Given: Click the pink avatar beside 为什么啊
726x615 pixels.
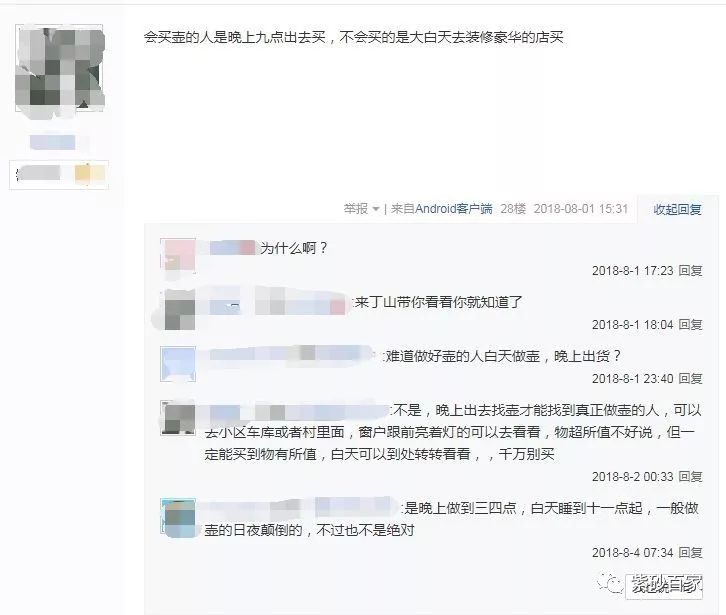Looking at the screenshot, I should coord(178,255).
